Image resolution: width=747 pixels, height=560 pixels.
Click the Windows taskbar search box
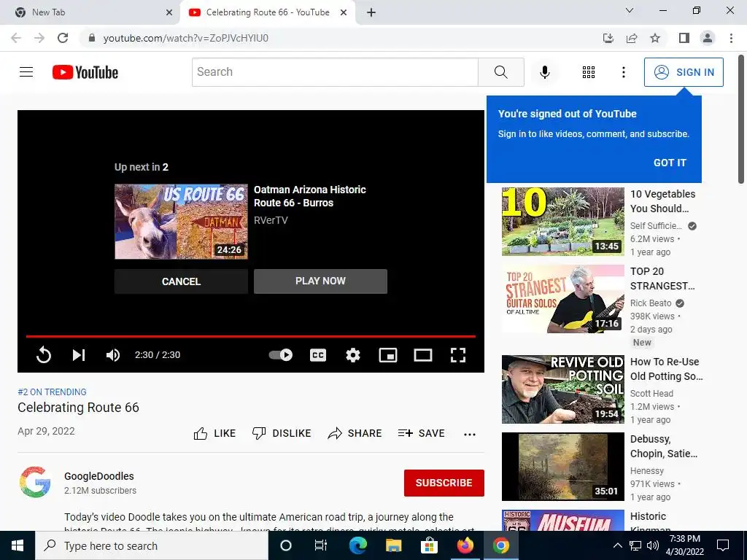152,545
